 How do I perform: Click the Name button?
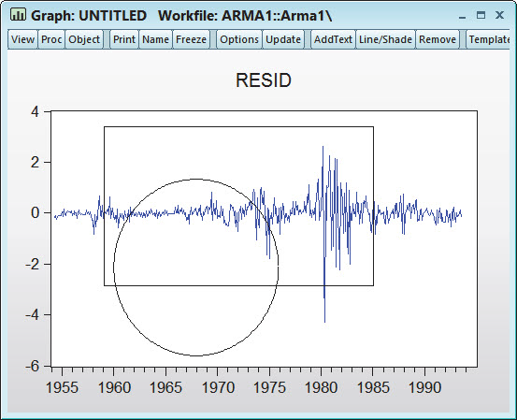pos(155,39)
